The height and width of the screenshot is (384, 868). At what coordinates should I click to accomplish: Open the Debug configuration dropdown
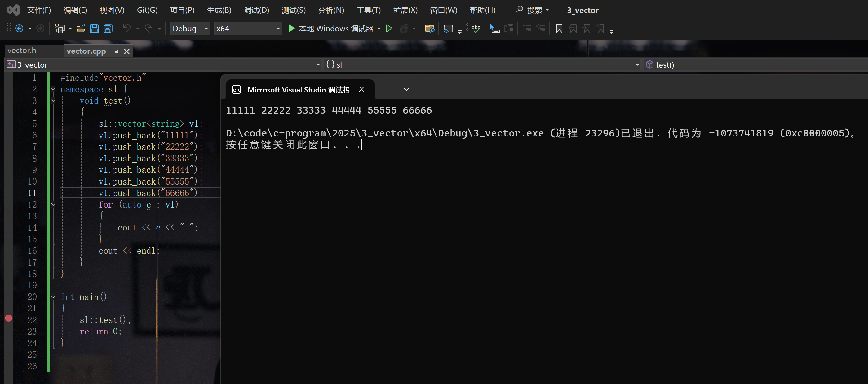190,29
